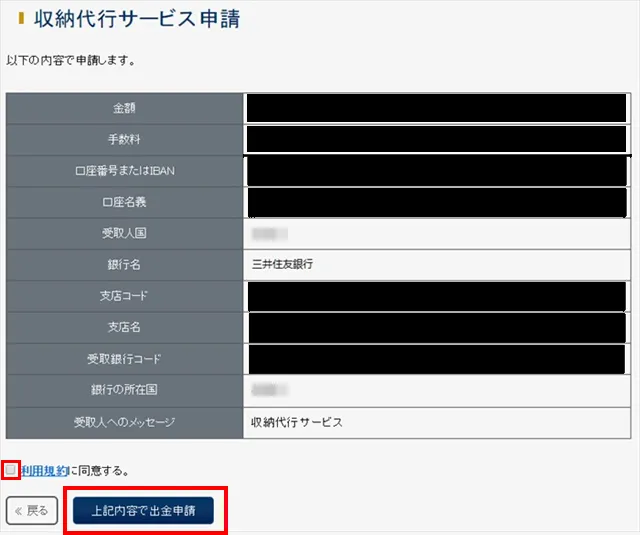Click the 戻る back button
The height and width of the screenshot is (535, 640).
click(x=31, y=510)
